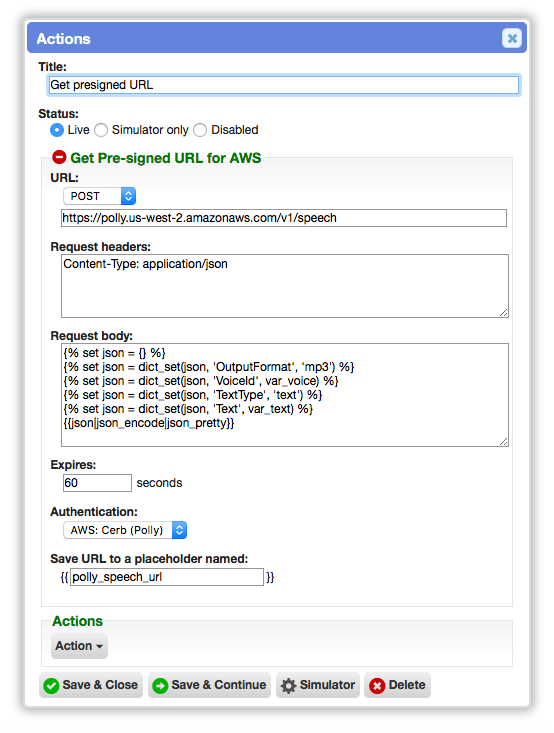Click the gear Simulator icon
This screenshot has height=733, width=554.
pos(288,686)
